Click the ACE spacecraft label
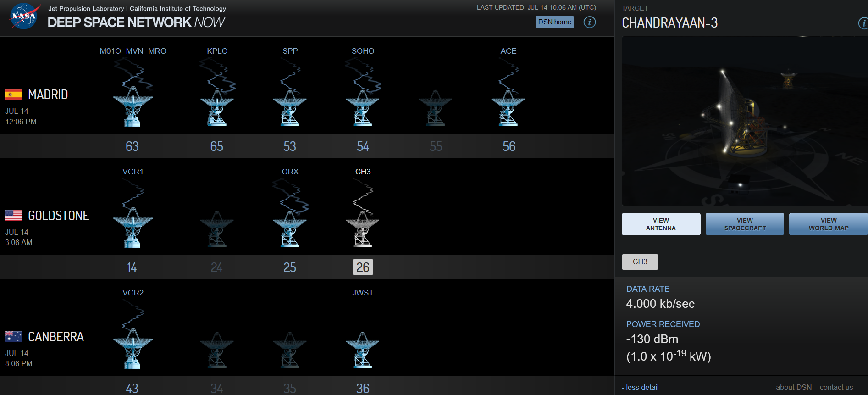 tap(509, 51)
